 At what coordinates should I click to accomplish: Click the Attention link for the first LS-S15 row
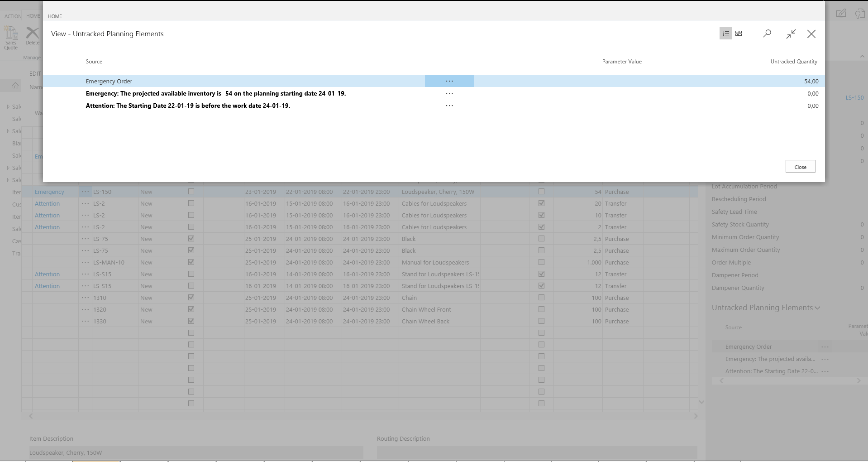click(47, 274)
